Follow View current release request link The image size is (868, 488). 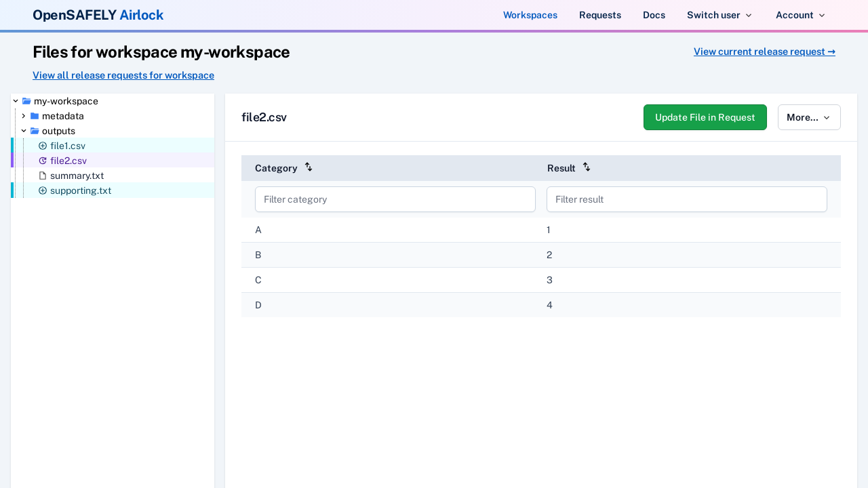click(x=764, y=52)
